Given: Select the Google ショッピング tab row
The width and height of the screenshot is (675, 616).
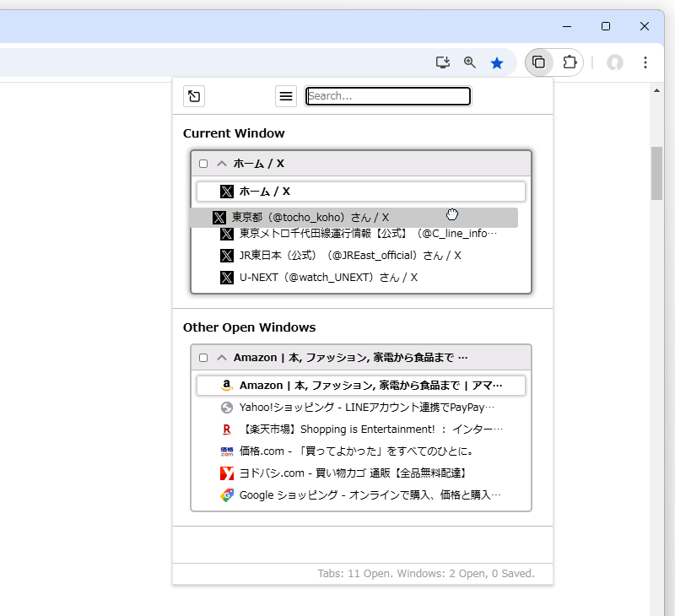Looking at the screenshot, I should click(361, 495).
